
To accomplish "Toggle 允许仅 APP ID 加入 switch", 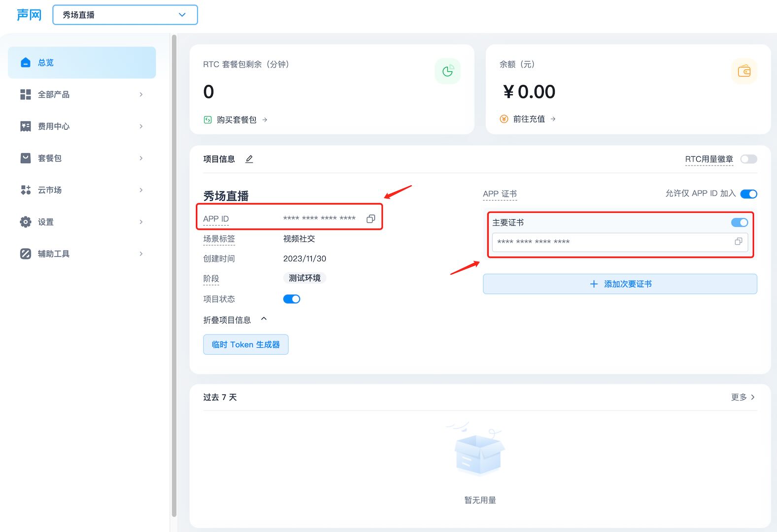I will coord(748,194).
